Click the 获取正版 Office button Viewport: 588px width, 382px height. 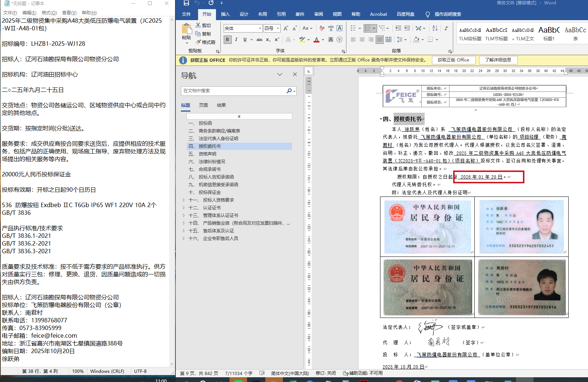coord(453,60)
